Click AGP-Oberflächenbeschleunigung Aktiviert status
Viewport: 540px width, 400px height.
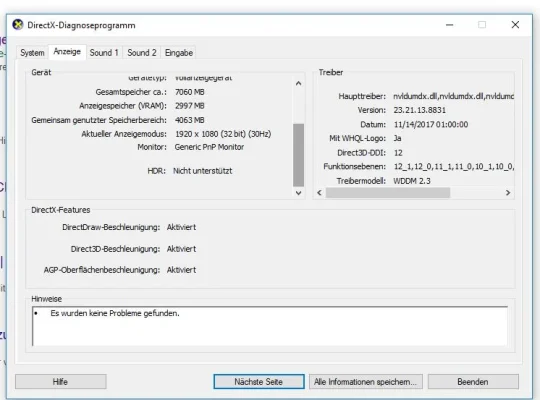(181, 270)
